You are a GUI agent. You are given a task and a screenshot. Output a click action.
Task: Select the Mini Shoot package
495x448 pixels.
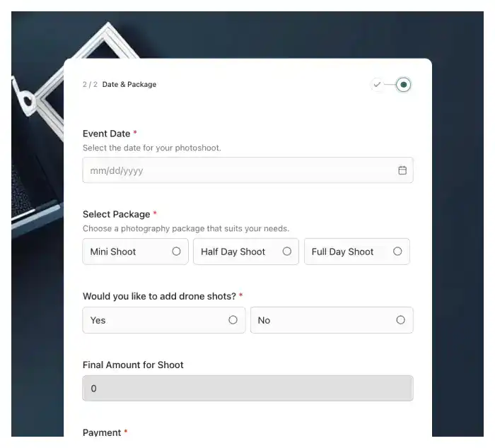click(x=136, y=252)
